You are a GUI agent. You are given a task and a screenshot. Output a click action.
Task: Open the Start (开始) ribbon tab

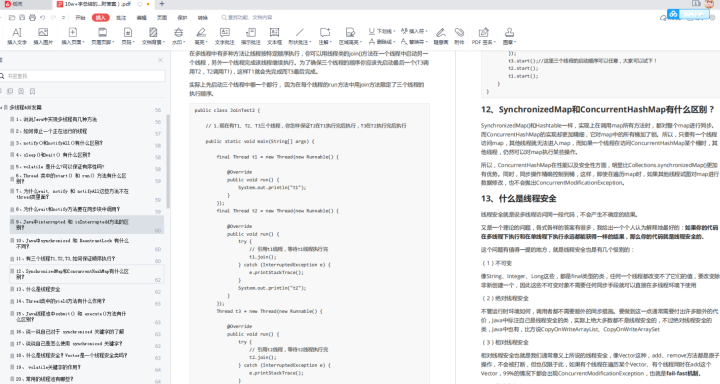(x=80, y=17)
